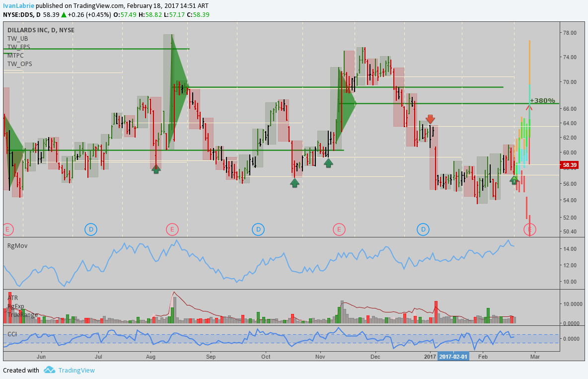The image size is (588, 379).
Task: Click the earnings E marker in late February
Action: [530, 229]
